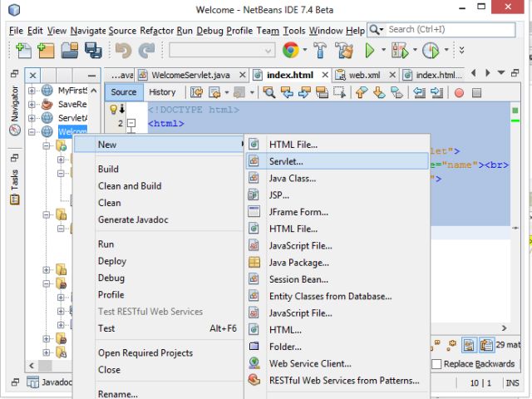Open the File menu

tap(16, 31)
